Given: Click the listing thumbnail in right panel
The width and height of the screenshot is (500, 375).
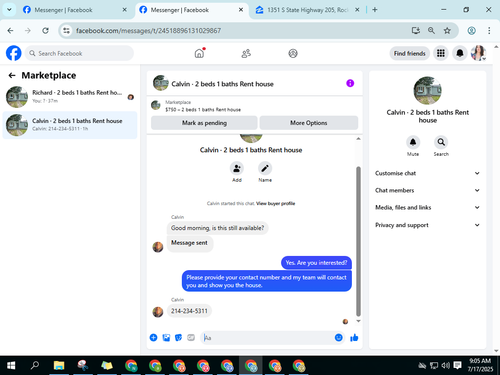Looking at the screenshot, I should [427, 90].
